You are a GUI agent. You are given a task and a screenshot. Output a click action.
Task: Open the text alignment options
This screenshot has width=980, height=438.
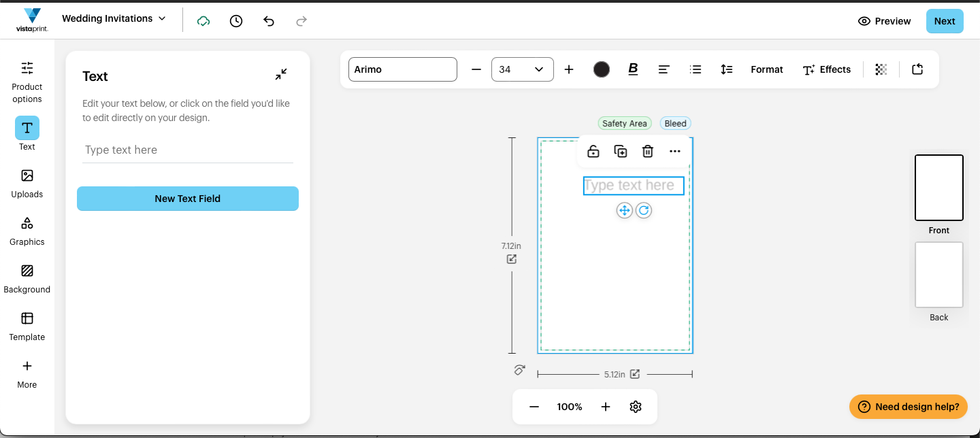[x=664, y=69]
